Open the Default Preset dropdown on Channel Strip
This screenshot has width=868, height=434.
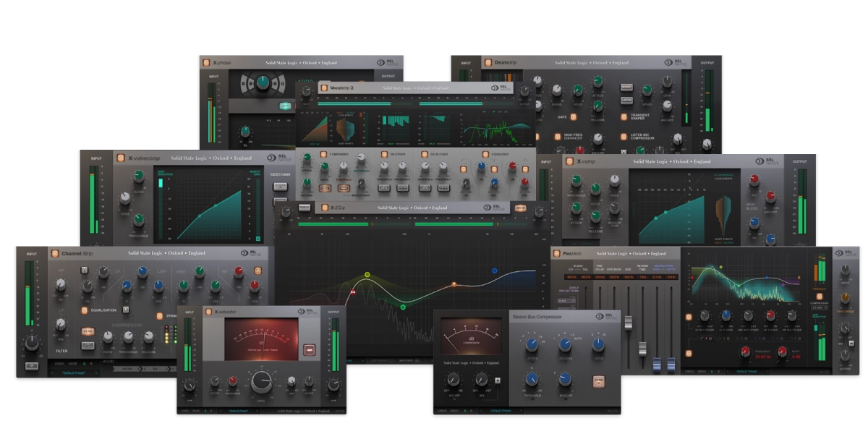(x=74, y=372)
